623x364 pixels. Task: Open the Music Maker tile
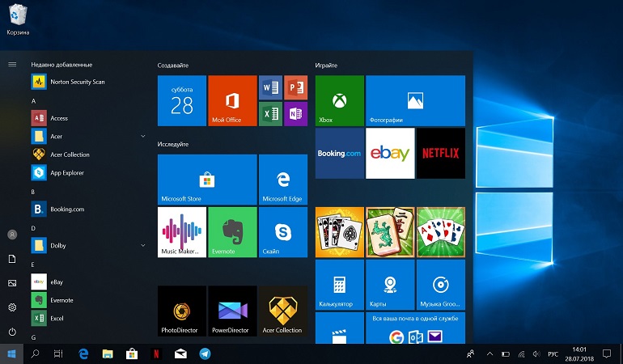pyautogui.click(x=181, y=232)
